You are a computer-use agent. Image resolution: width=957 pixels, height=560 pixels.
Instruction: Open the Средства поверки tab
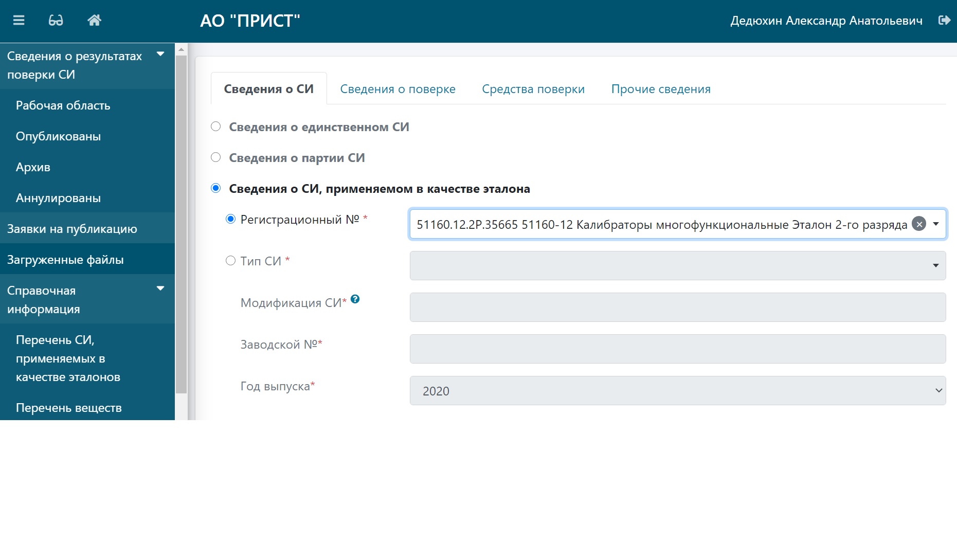click(533, 89)
